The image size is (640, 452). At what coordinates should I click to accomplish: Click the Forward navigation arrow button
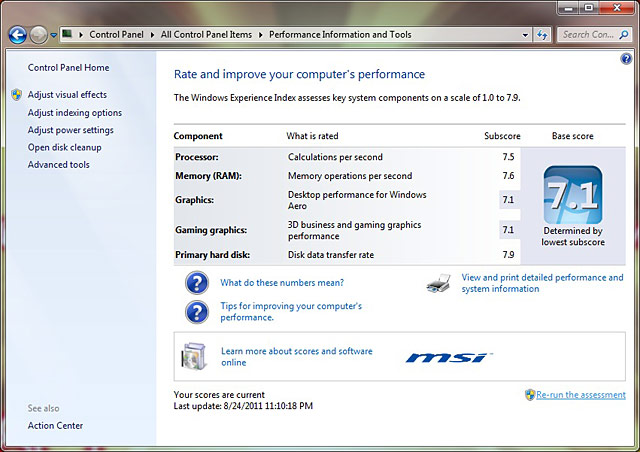[x=39, y=35]
